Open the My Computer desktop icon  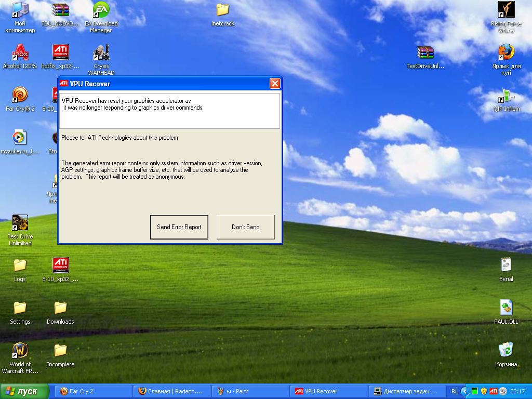[20, 17]
